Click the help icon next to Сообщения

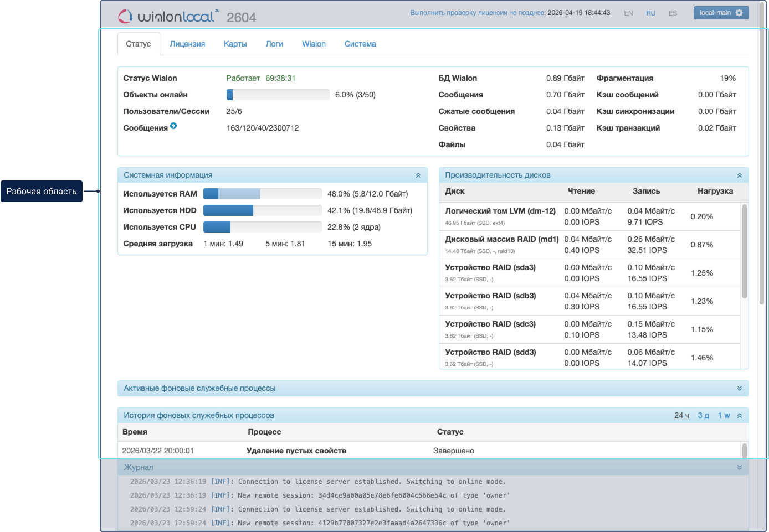pos(173,126)
